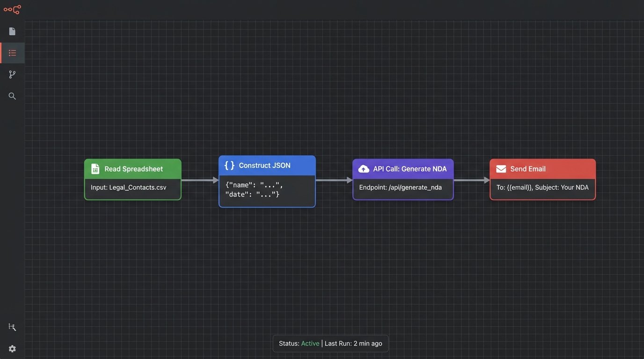Click the green Active status text
The height and width of the screenshot is (359, 644).
310,344
